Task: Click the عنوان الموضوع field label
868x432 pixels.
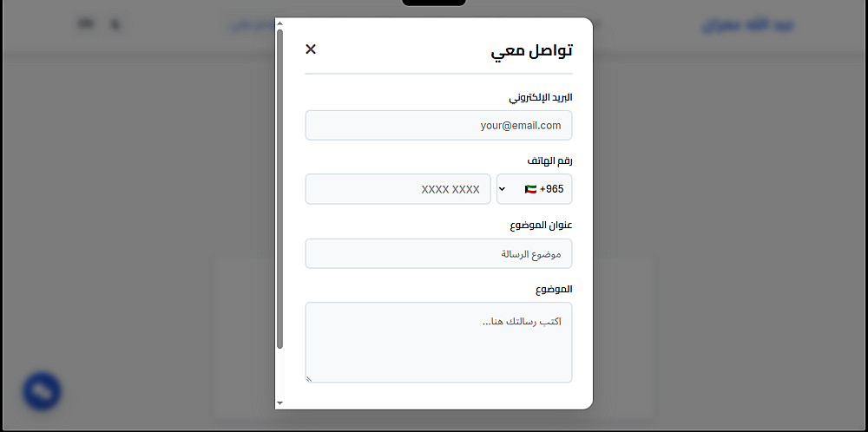Action: click(x=541, y=226)
